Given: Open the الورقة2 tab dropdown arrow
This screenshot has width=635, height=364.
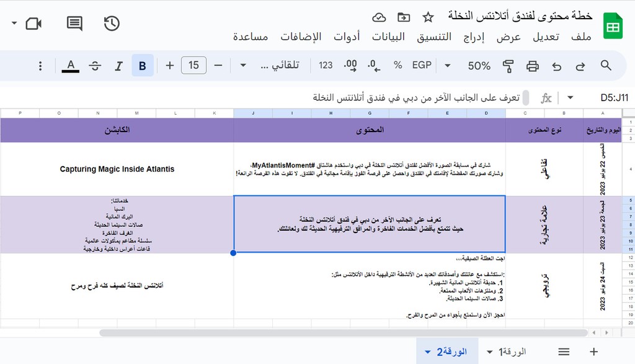Looking at the screenshot, I should point(428,352).
